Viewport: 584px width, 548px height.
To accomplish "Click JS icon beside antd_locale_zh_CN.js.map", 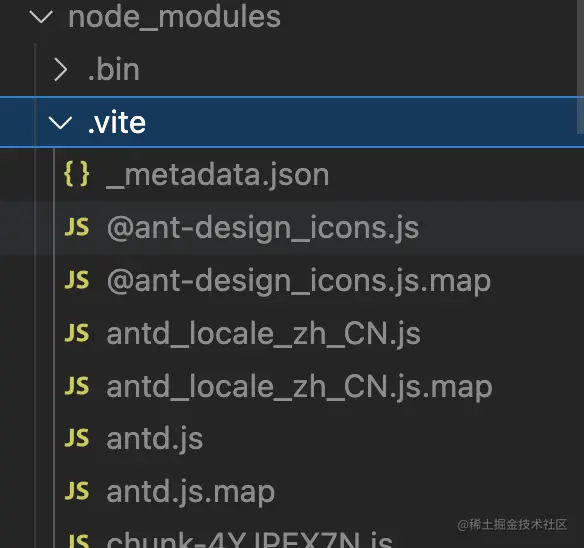I will tap(77, 386).
